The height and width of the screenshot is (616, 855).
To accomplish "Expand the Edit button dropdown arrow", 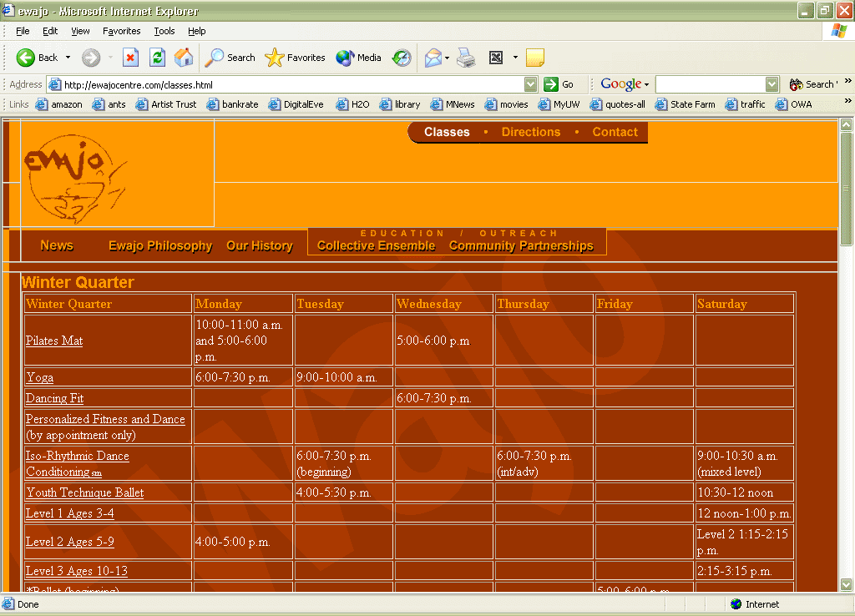I will pos(515,58).
